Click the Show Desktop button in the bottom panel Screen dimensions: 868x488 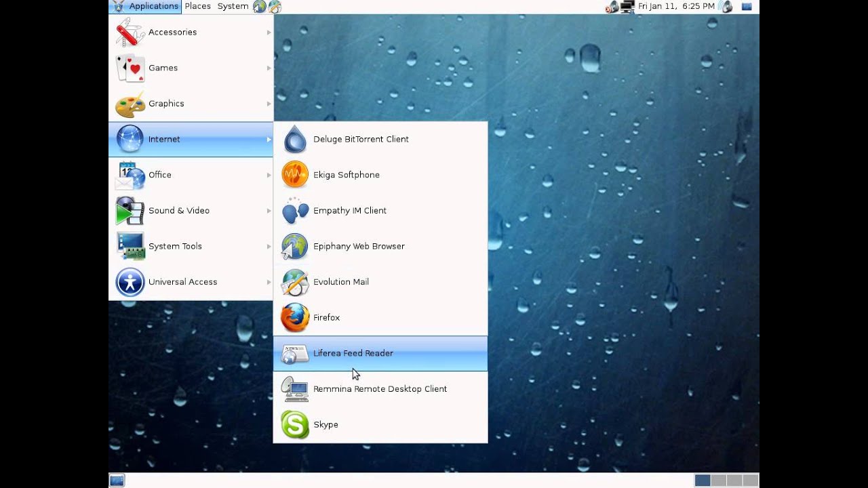pos(117,481)
